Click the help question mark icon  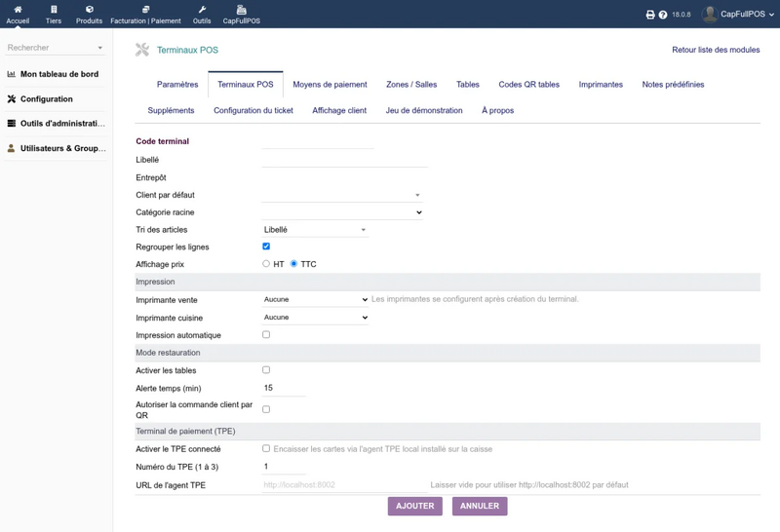(663, 15)
